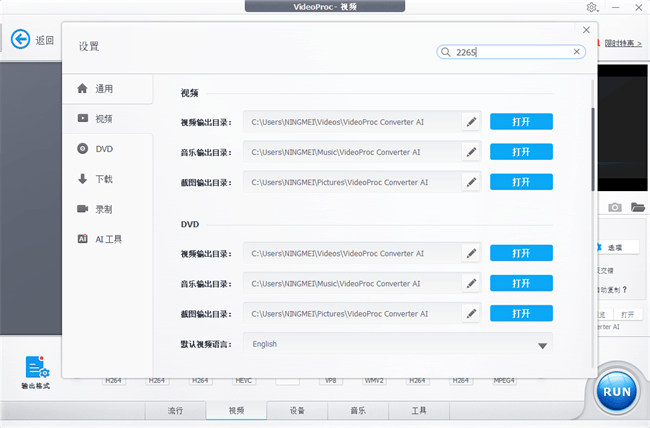Select the 通用 settings category

pyautogui.click(x=107, y=89)
